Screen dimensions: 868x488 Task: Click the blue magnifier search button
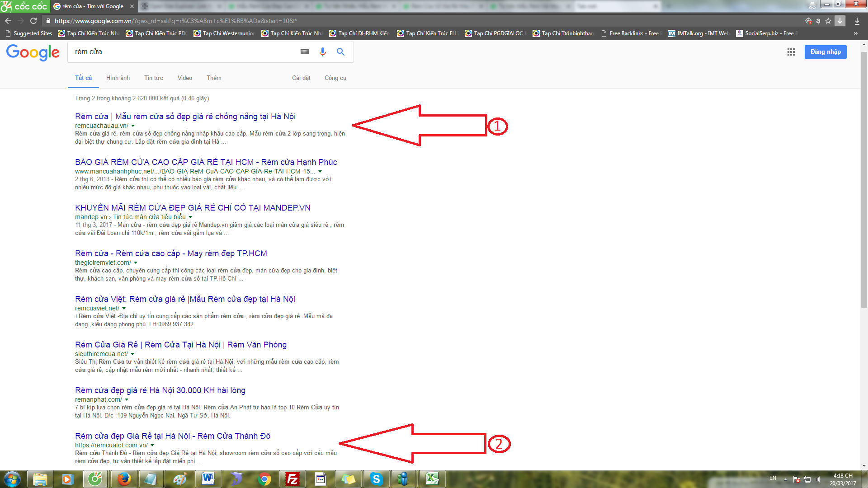(x=341, y=52)
